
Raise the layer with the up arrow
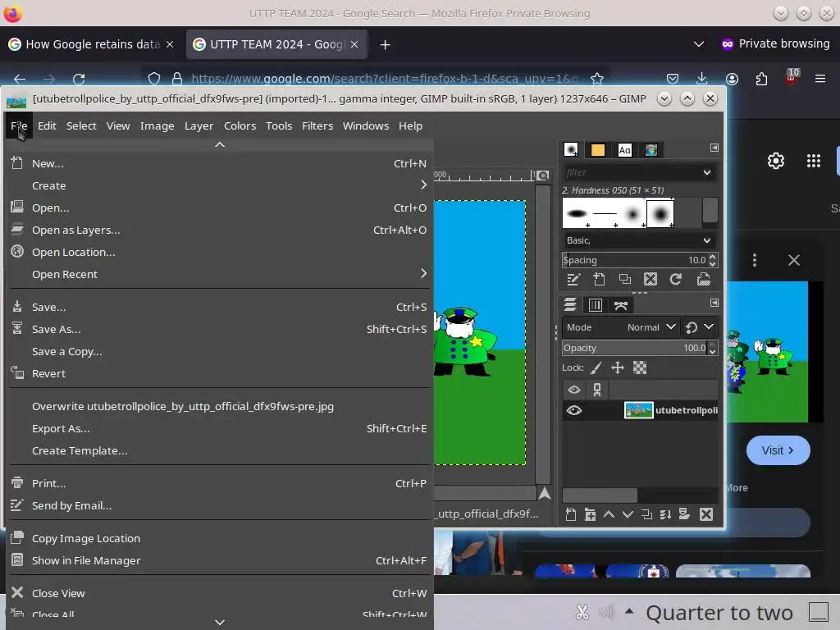coord(609,515)
